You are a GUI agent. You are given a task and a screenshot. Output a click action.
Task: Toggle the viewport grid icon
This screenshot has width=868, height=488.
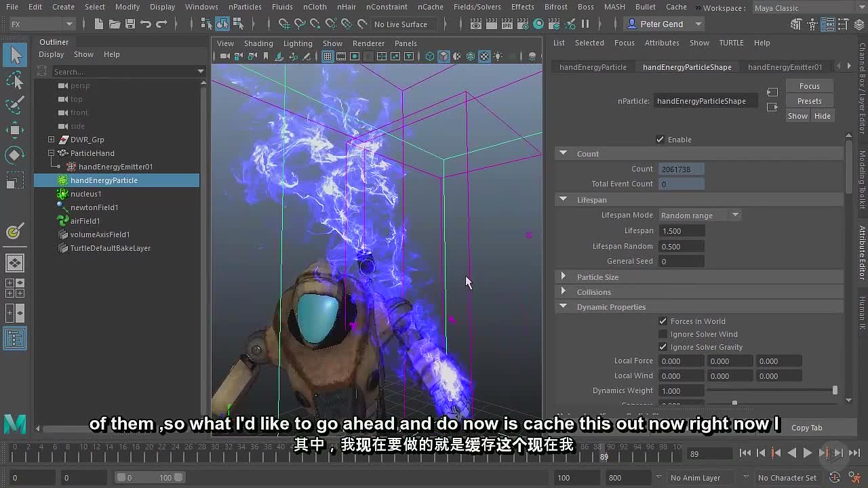click(x=328, y=56)
